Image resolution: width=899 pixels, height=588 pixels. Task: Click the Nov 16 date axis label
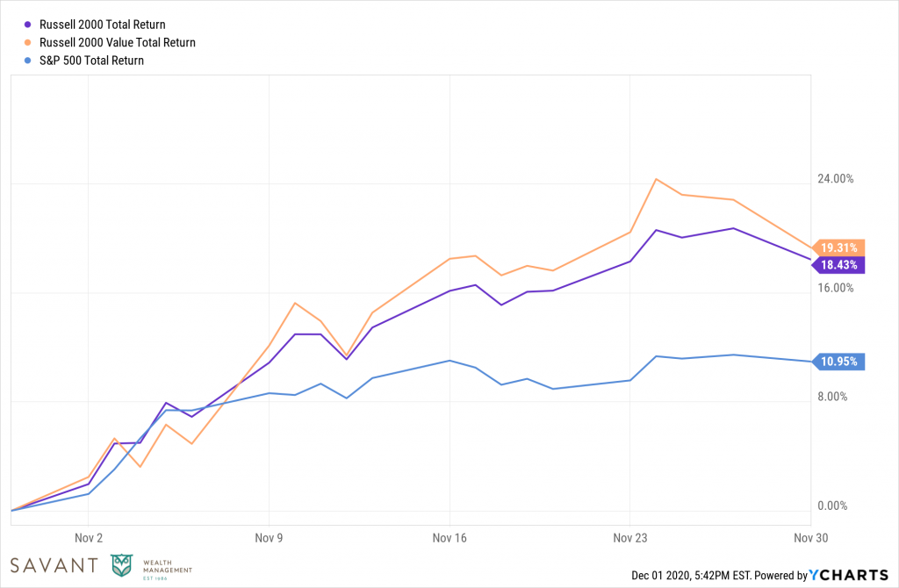[x=449, y=536]
